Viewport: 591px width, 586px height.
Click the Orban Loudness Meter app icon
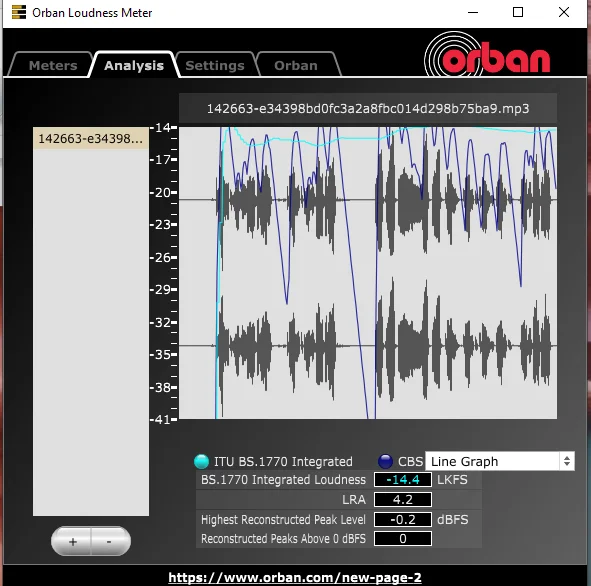[x=19, y=12]
